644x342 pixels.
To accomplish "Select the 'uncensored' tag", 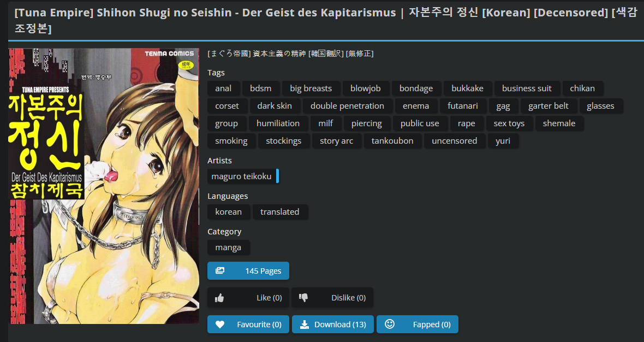I will [454, 140].
